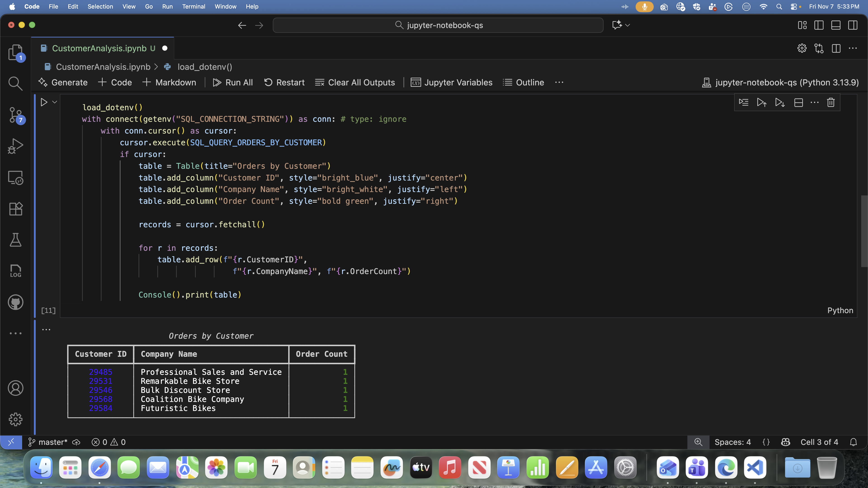The image size is (868, 488).
Task: Split the cell with the split icon
Action: click(799, 102)
